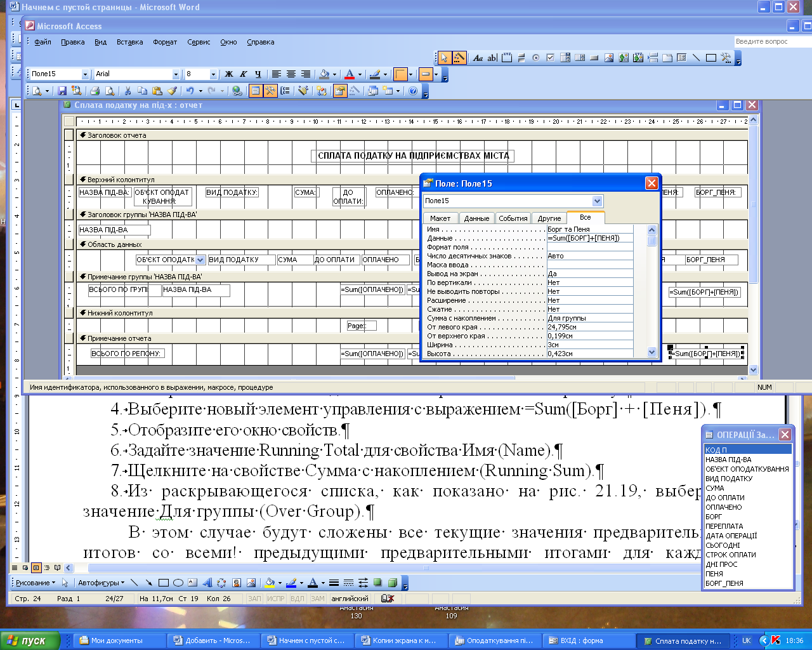The width and height of the screenshot is (812, 650).
Task: Click the Windows пуск start button
Action: [29, 640]
